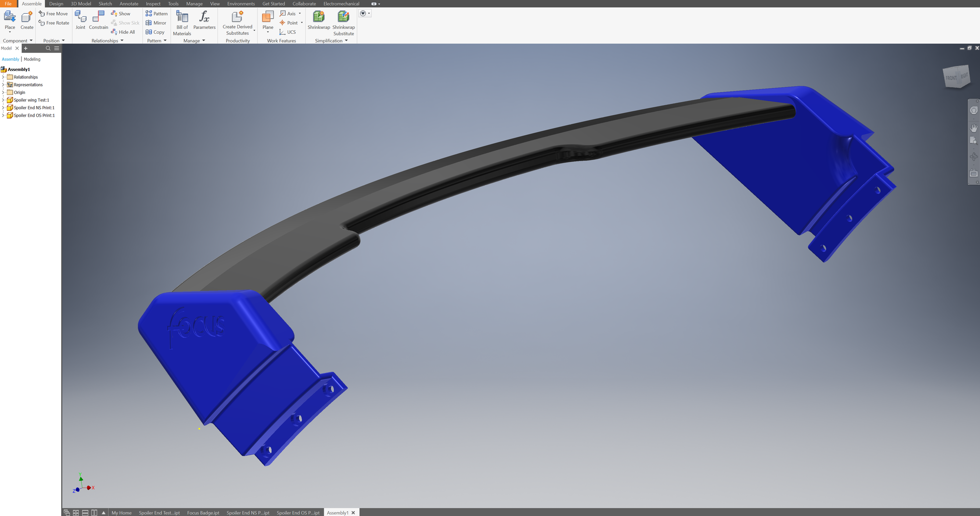
Task: Switch browser to Modeling view
Action: click(x=32, y=59)
